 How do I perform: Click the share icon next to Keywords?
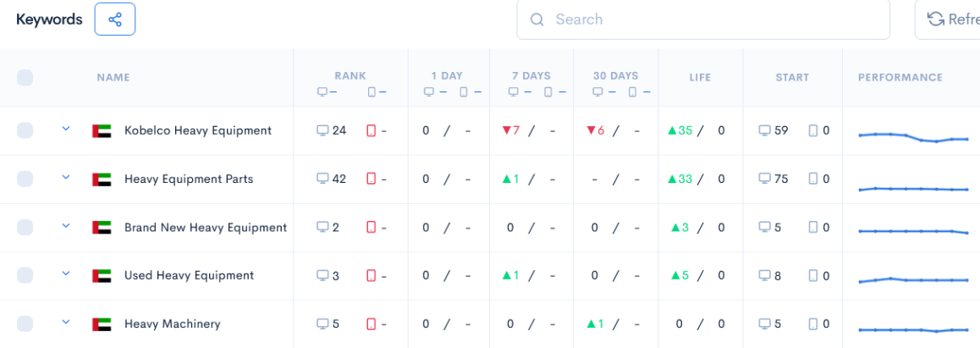tap(115, 19)
